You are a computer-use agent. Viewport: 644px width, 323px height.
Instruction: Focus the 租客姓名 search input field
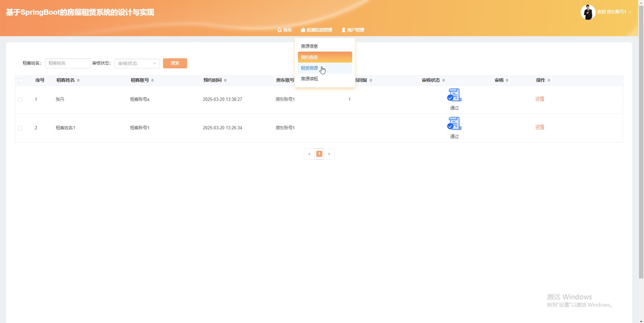68,63
